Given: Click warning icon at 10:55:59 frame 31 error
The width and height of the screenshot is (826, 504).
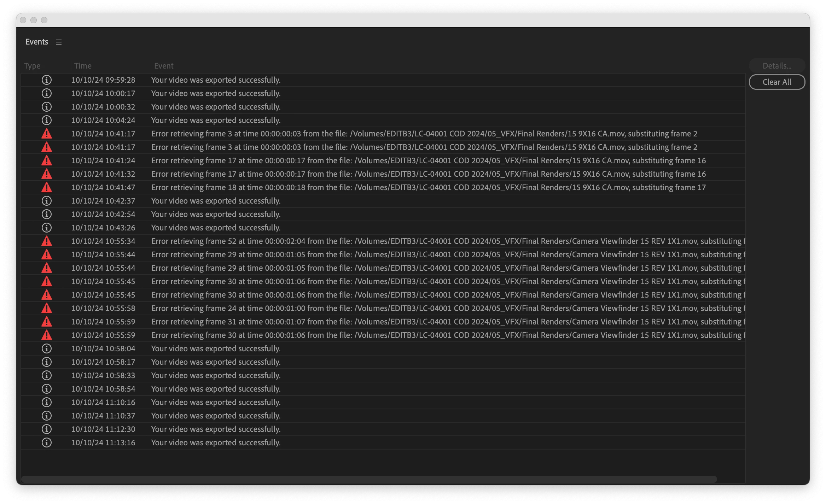Looking at the screenshot, I should (46, 322).
